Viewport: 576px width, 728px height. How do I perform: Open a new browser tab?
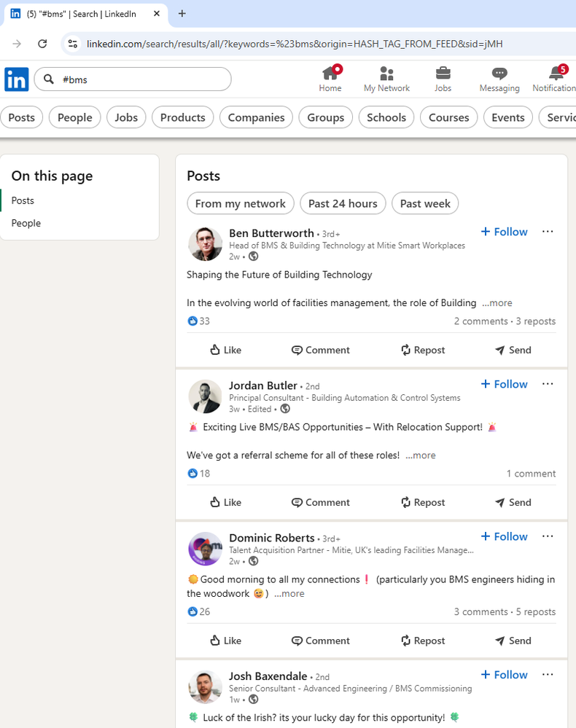[x=182, y=13]
